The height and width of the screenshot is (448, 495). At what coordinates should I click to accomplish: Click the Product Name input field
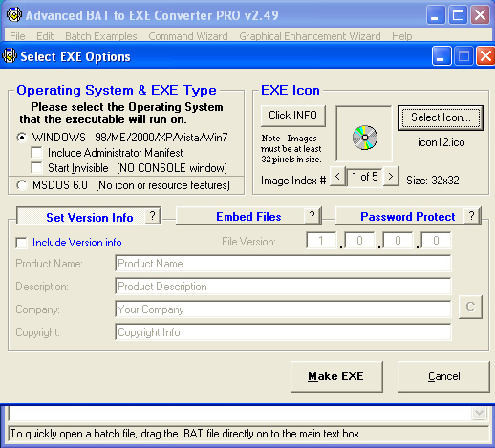coord(283,264)
